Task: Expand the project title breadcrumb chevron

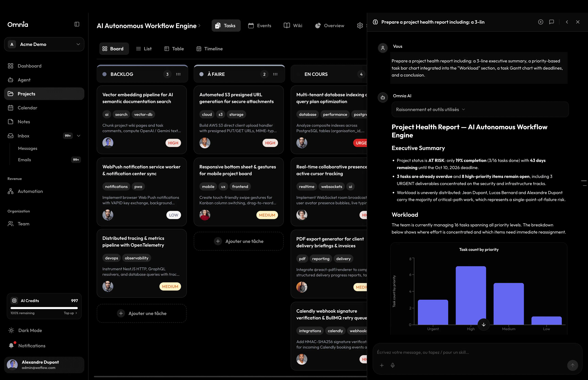Action: tap(199, 26)
